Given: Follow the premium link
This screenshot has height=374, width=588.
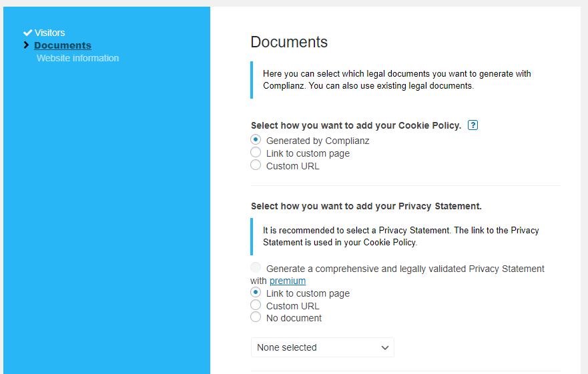Looking at the screenshot, I should tap(288, 281).
